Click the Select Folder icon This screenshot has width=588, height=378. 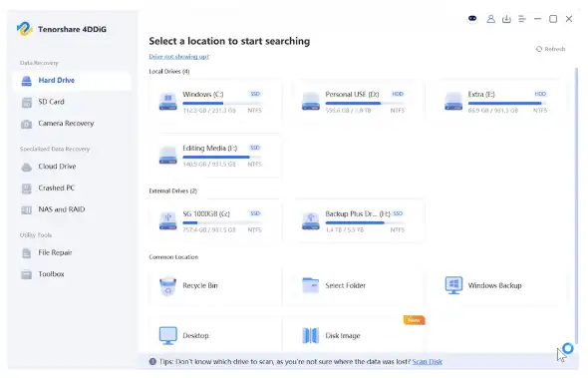[x=311, y=285]
